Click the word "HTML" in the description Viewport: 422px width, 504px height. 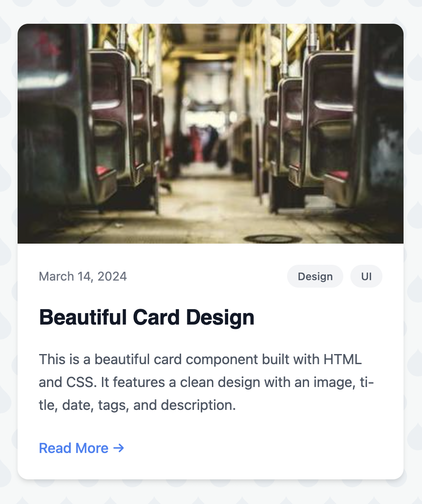pos(342,359)
